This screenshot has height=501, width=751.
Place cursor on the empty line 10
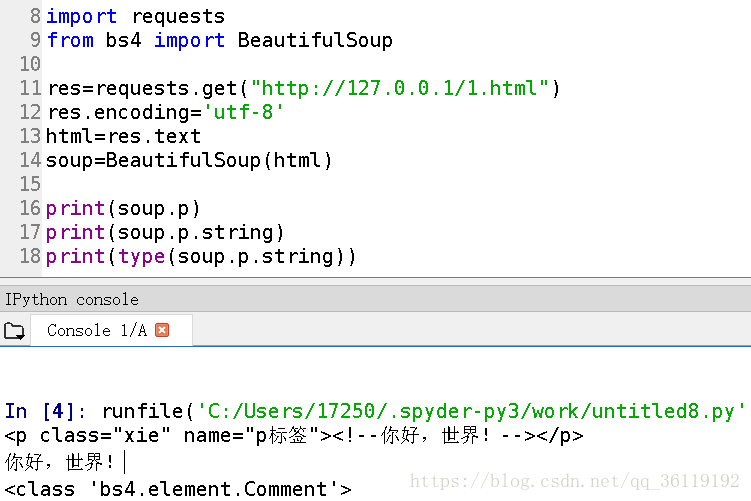point(383,64)
